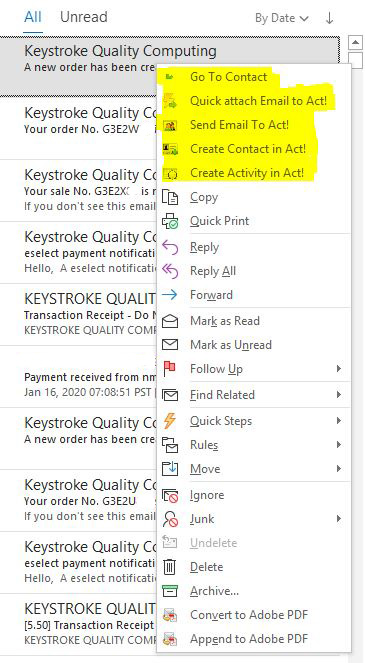The image size is (365, 663).
Task: Select Create Activity in Act! menu entry
Action: 247,173
